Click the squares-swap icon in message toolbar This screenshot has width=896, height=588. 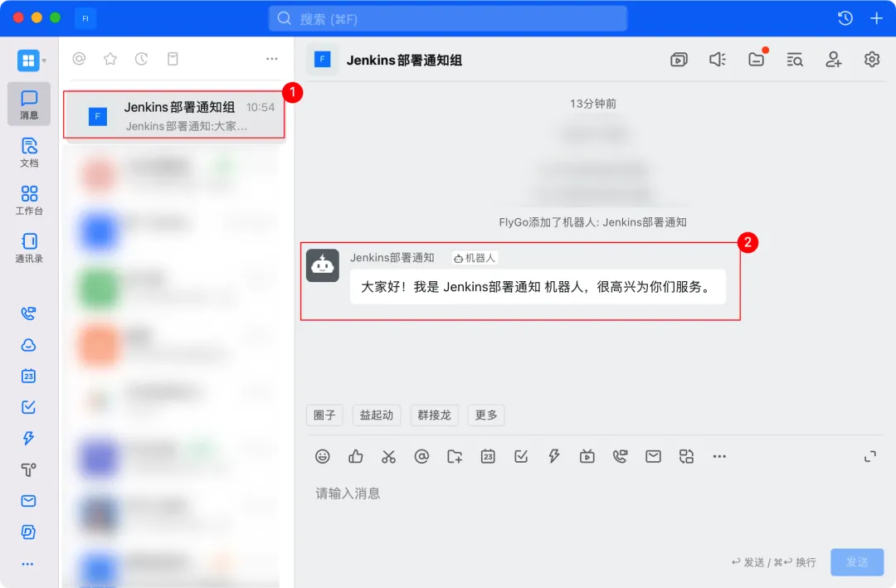pyautogui.click(x=686, y=456)
